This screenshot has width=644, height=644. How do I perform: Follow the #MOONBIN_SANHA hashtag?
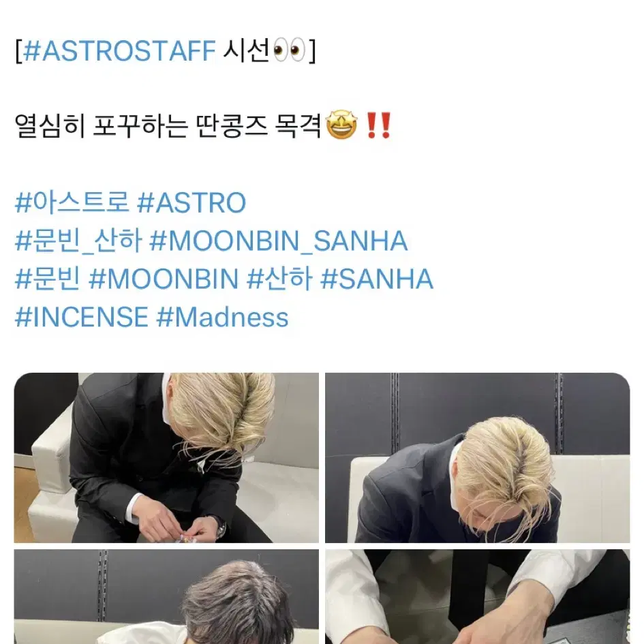click(x=279, y=241)
